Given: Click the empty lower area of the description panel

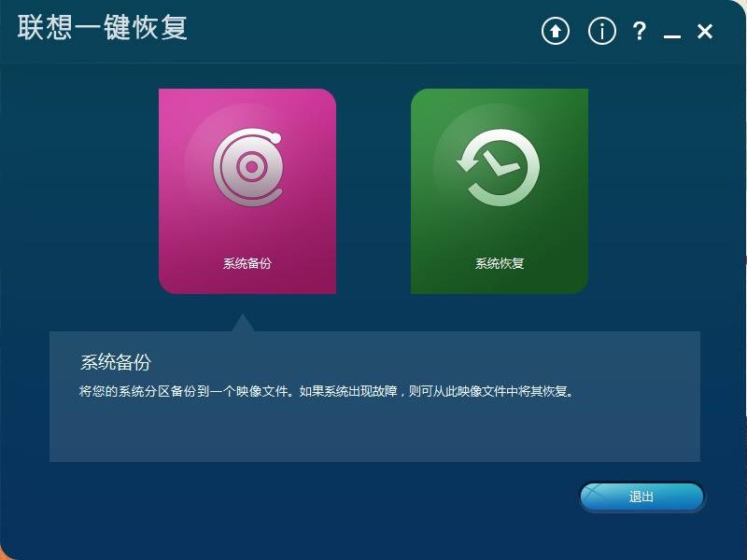Looking at the screenshot, I should click(x=374, y=431).
